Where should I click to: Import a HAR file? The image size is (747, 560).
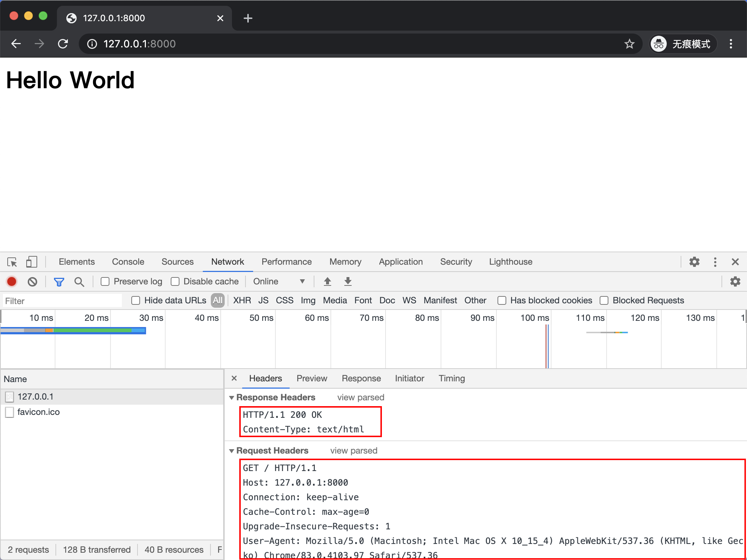pyautogui.click(x=328, y=281)
